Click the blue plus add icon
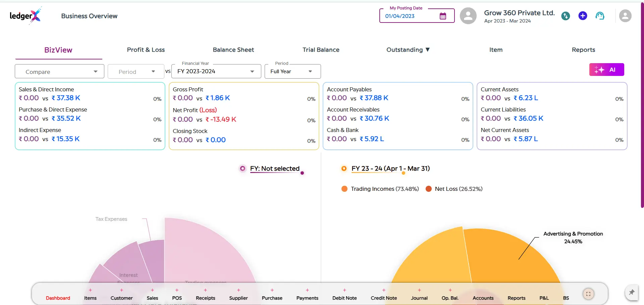 coord(583,16)
